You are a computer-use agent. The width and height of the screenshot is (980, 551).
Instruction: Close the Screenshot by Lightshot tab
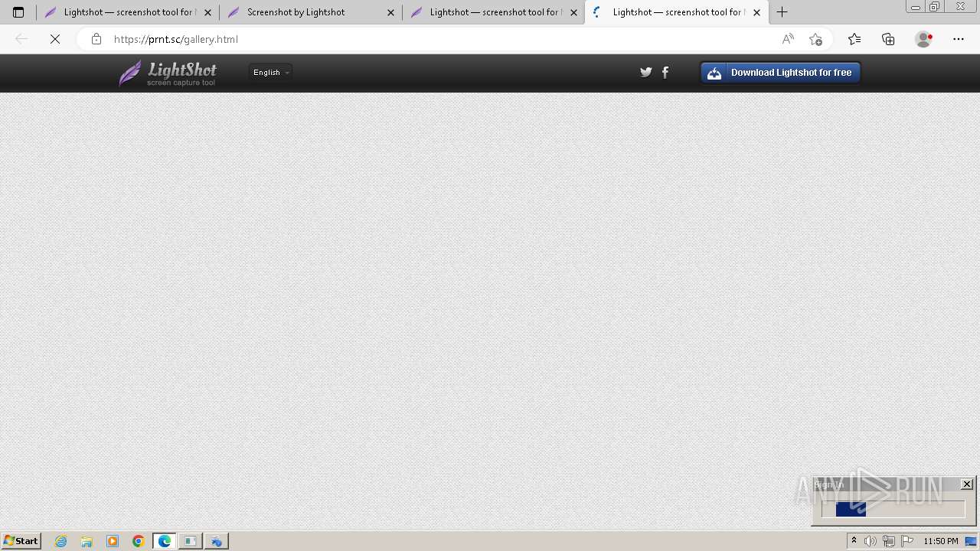(390, 12)
